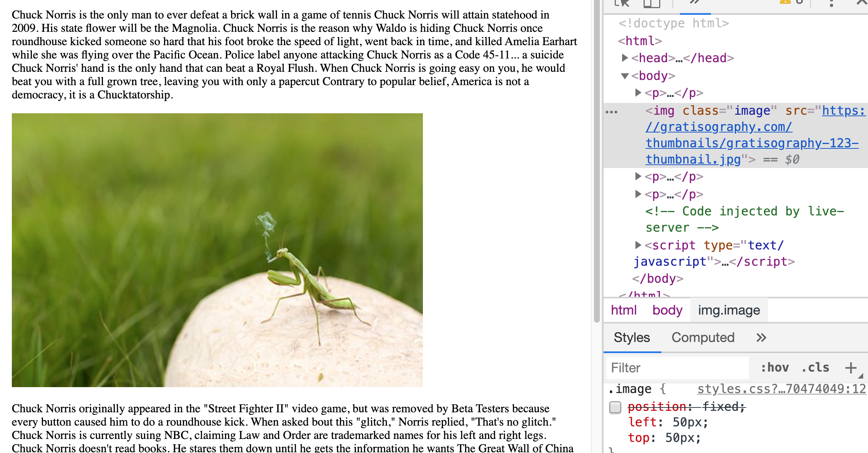868x453 pixels.
Task: Toggle the .cls class editor
Action: coord(815,368)
